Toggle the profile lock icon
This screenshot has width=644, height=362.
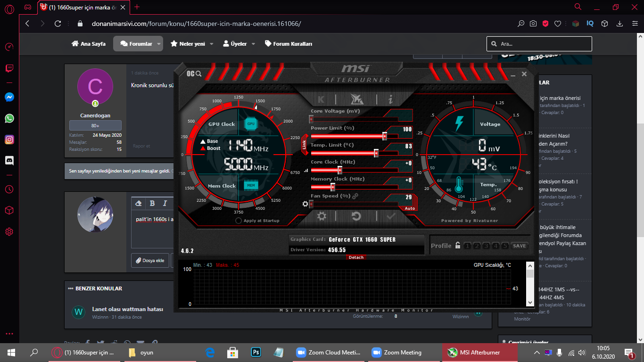457,246
